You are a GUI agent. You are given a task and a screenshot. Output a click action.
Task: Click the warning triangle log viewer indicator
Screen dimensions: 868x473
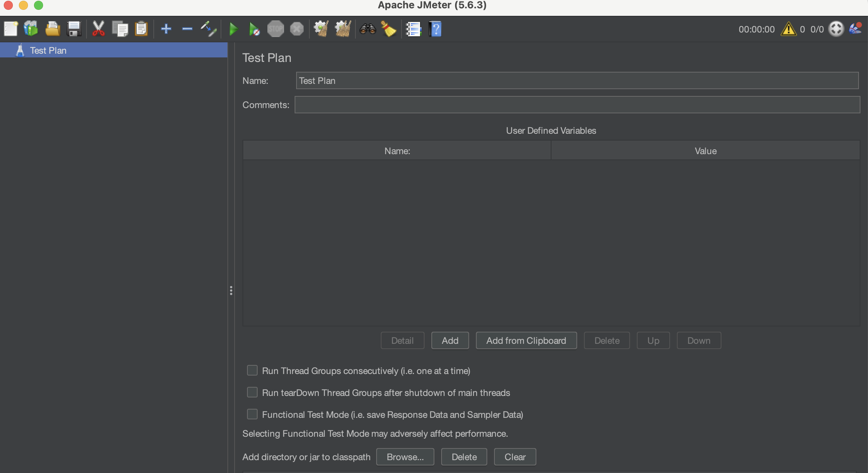(x=788, y=29)
